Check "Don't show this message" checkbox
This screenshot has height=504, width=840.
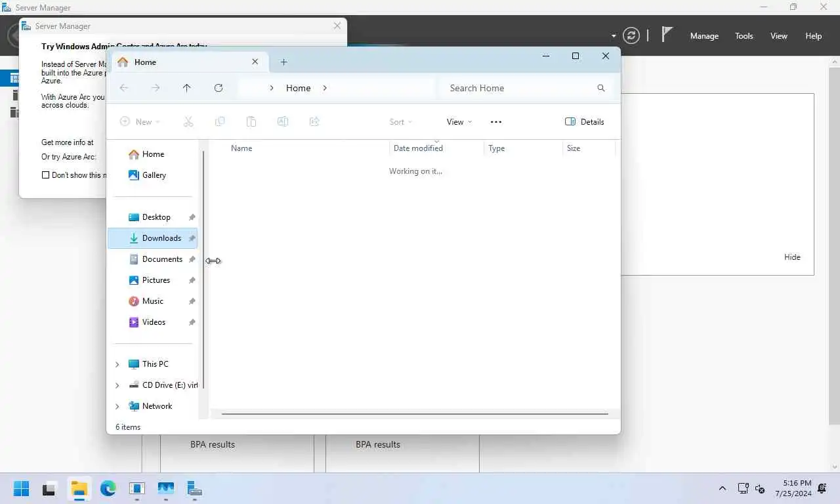45,175
